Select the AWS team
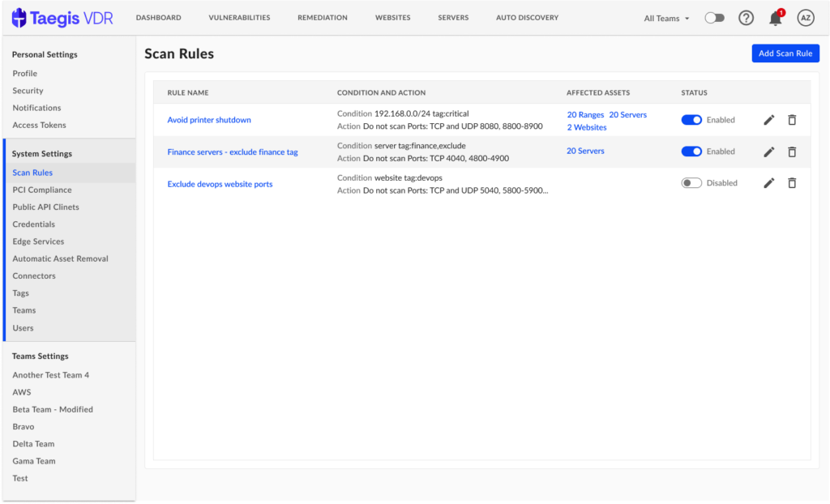 (x=22, y=392)
